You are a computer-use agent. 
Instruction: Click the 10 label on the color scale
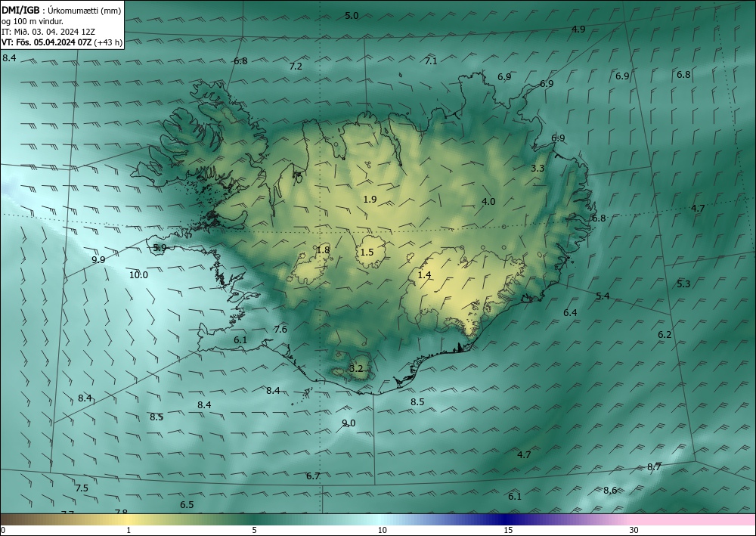[x=382, y=530]
